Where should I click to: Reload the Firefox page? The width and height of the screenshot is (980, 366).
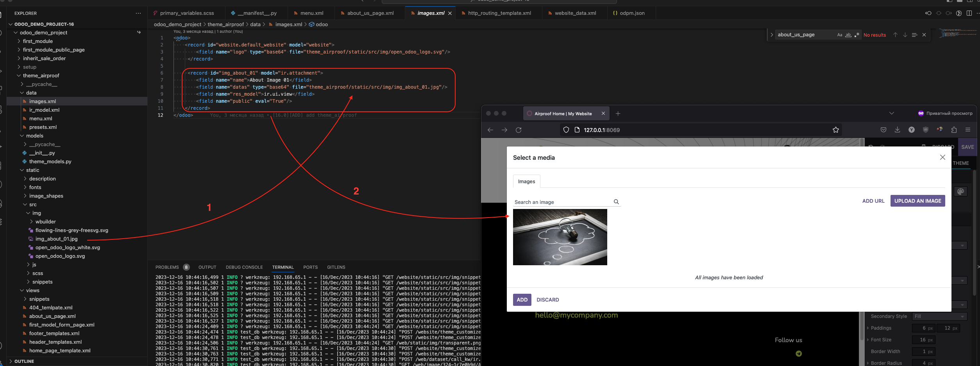tap(519, 130)
